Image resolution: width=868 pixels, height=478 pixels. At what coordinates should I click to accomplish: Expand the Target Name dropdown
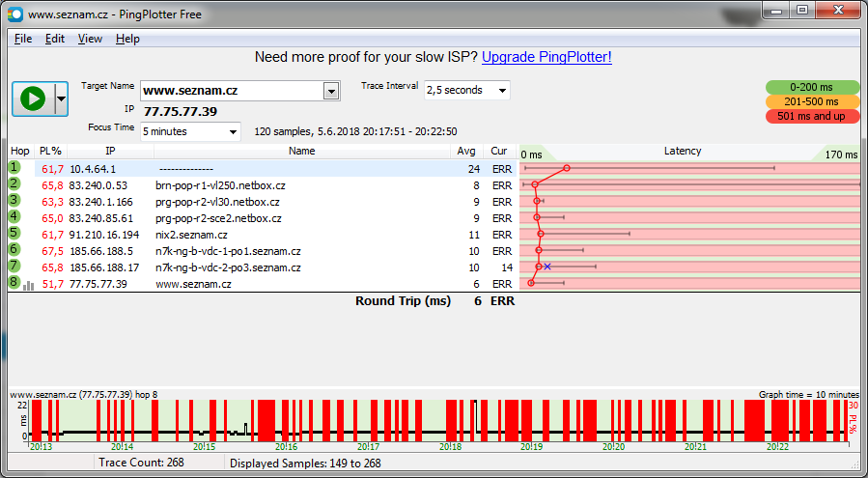tap(331, 91)
